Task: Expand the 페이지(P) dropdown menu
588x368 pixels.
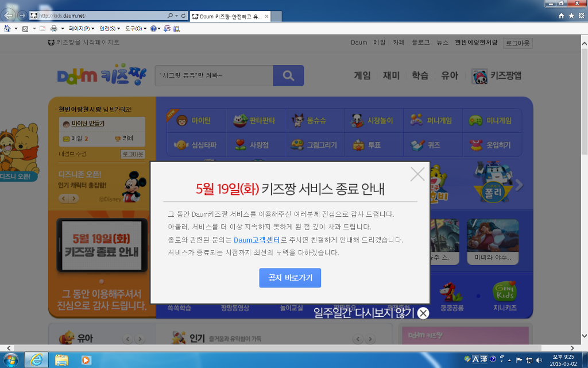Action: (82, 28)
